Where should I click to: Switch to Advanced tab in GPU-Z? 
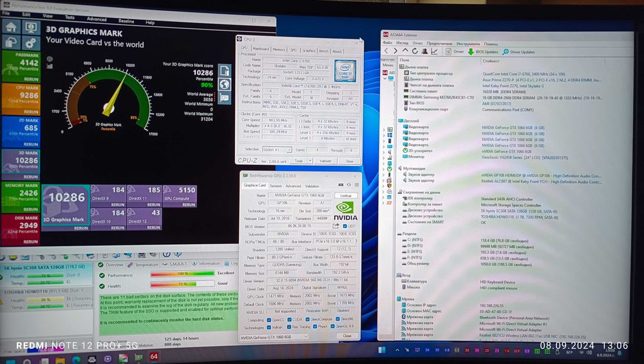point(293,186)
